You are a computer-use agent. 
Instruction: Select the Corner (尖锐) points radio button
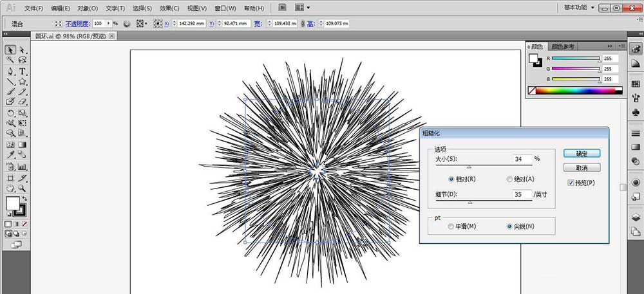pyautogui.click(x=509, y=226)
